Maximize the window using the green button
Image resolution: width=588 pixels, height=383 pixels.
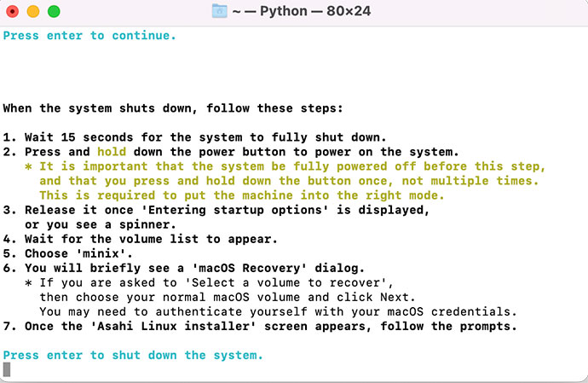[x=53, y=12]
